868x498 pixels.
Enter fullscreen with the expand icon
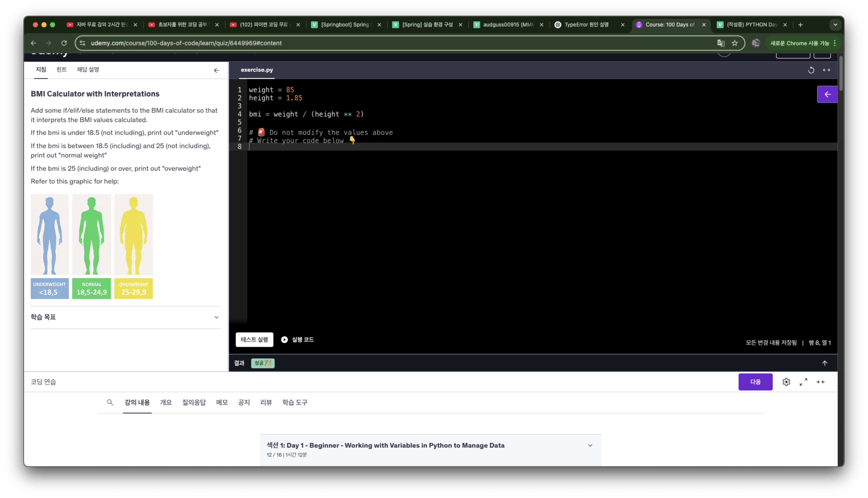point(803,382)
